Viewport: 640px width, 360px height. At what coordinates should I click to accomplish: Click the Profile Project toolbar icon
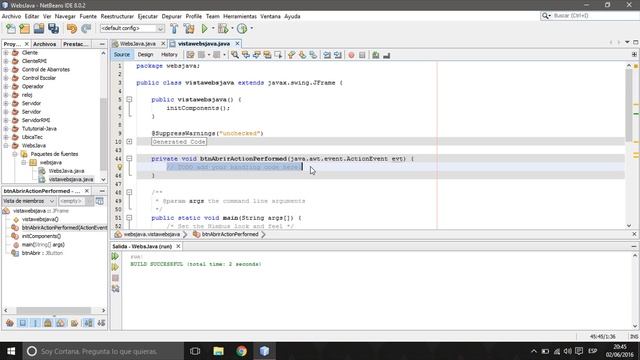tap(242, 29)
